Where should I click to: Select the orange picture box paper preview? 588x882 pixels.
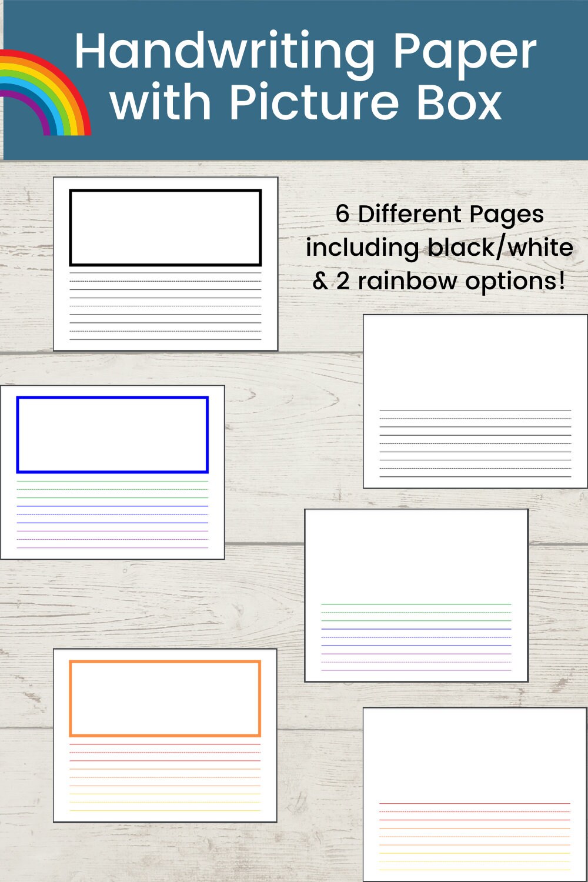click(166, 732)
